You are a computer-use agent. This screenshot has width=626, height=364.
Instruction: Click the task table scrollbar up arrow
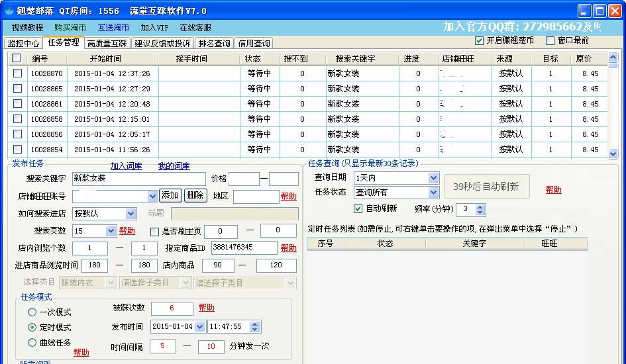(613, 58)
